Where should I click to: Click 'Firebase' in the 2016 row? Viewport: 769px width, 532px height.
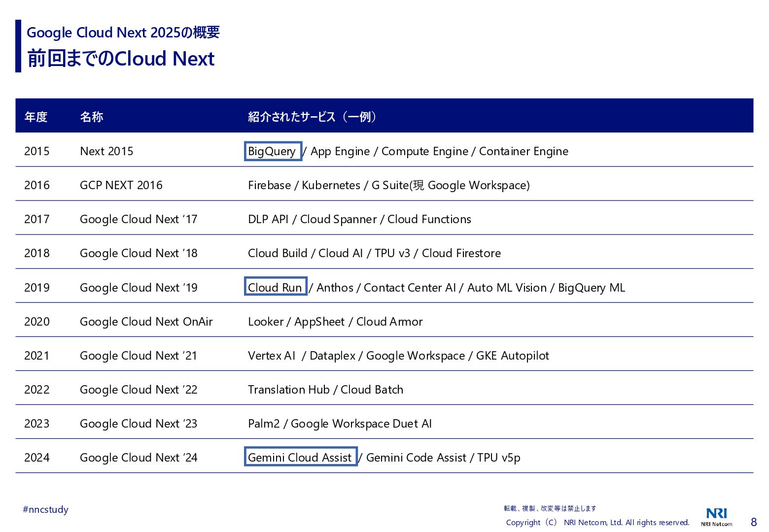[x=270, y=185]
